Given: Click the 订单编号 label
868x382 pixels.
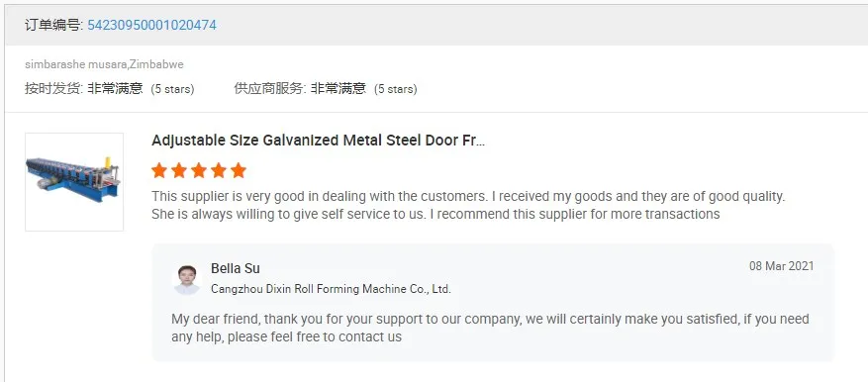Looking at the screenshot, I should [53, 25].
